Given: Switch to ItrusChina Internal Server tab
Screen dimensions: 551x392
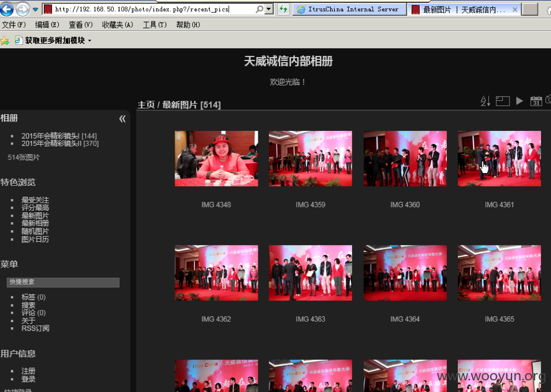Looking at the screenshot, I should 349,9.
